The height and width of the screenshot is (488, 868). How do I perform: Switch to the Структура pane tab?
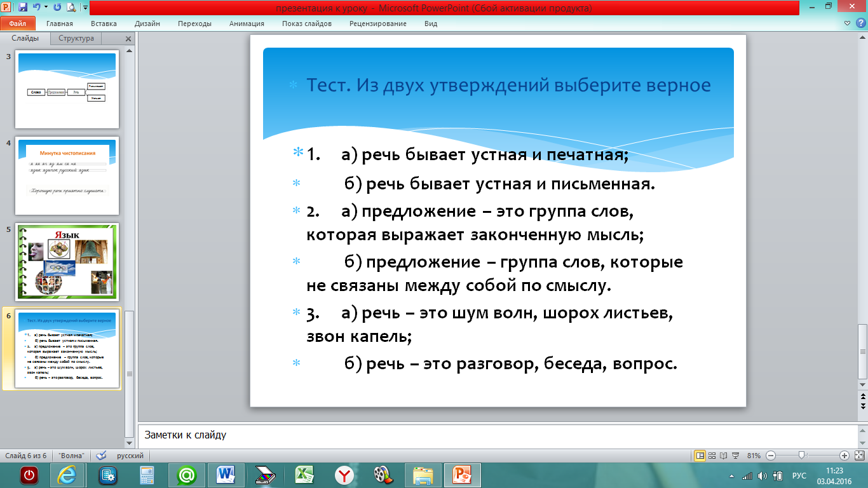[76, 38]
